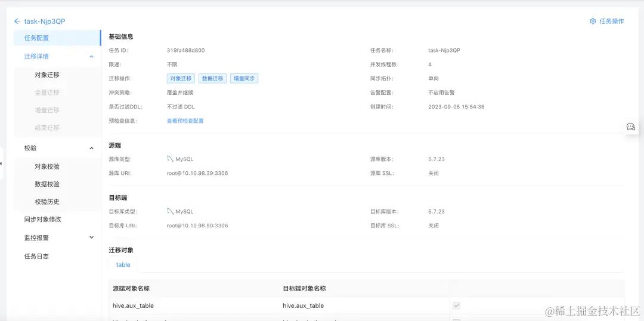644x321 pixels.
Task: Open 全量迁移 sidebar item
Action: coord(47,92)
